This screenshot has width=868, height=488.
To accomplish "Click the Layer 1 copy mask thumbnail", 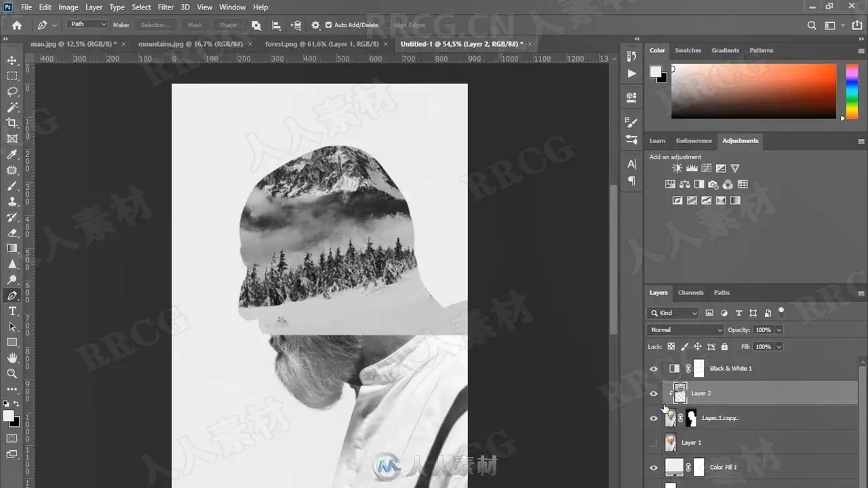I will pyautogui.click(x=691, y=418).
